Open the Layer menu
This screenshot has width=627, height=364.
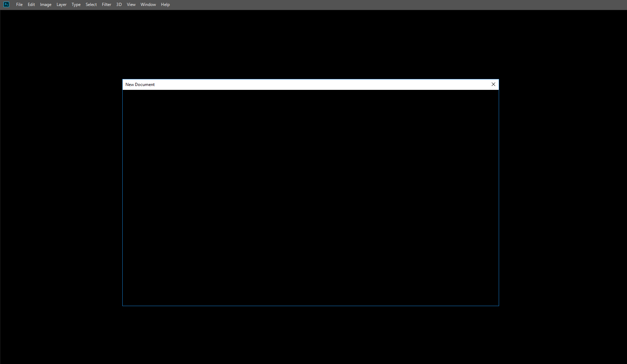62,5
